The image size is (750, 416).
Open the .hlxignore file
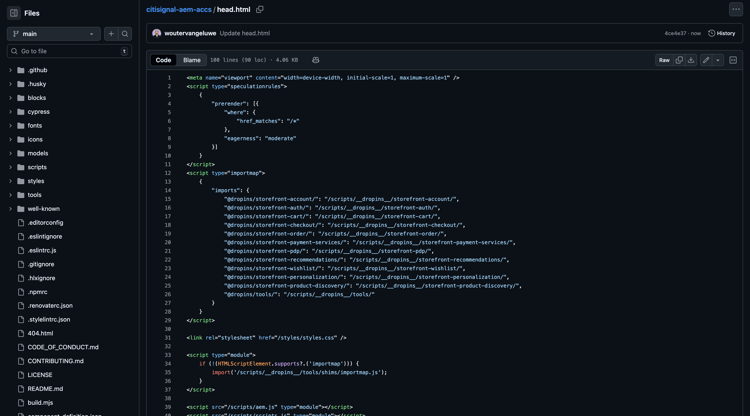[41, 278]
